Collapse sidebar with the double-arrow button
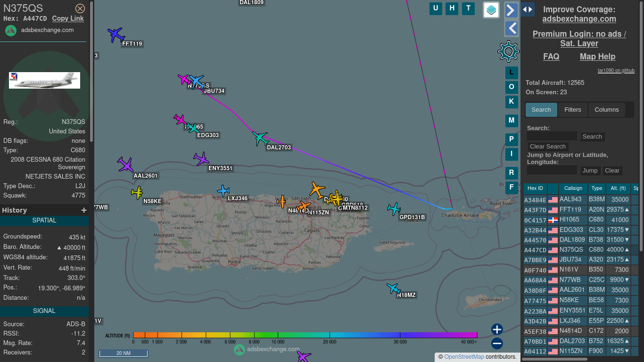The image size is (644, 362). [528, 9]
